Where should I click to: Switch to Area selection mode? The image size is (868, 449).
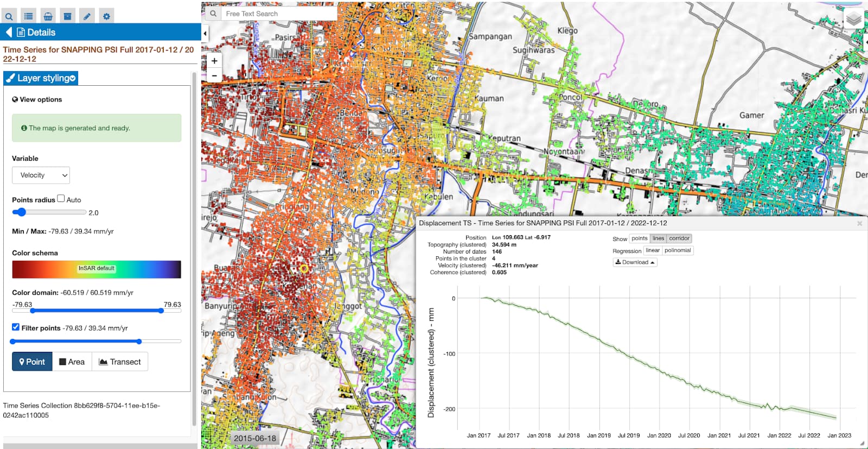pos(72,362)
